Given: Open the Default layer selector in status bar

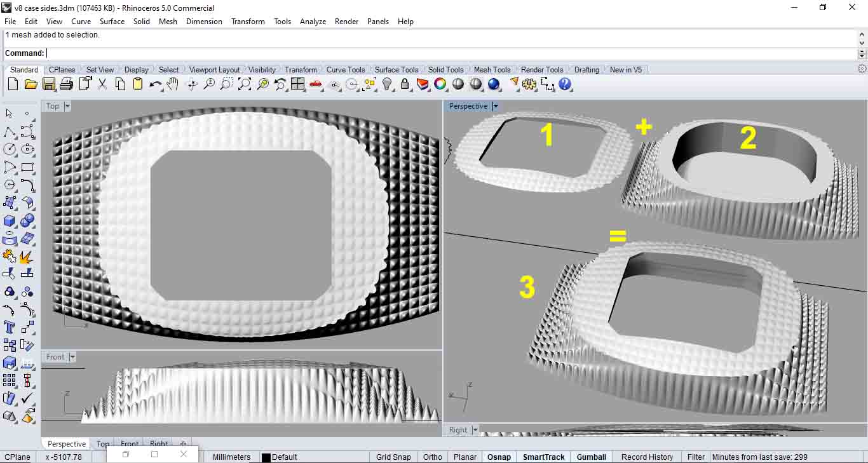Looking at the screenshot, I should coord(285,457).
